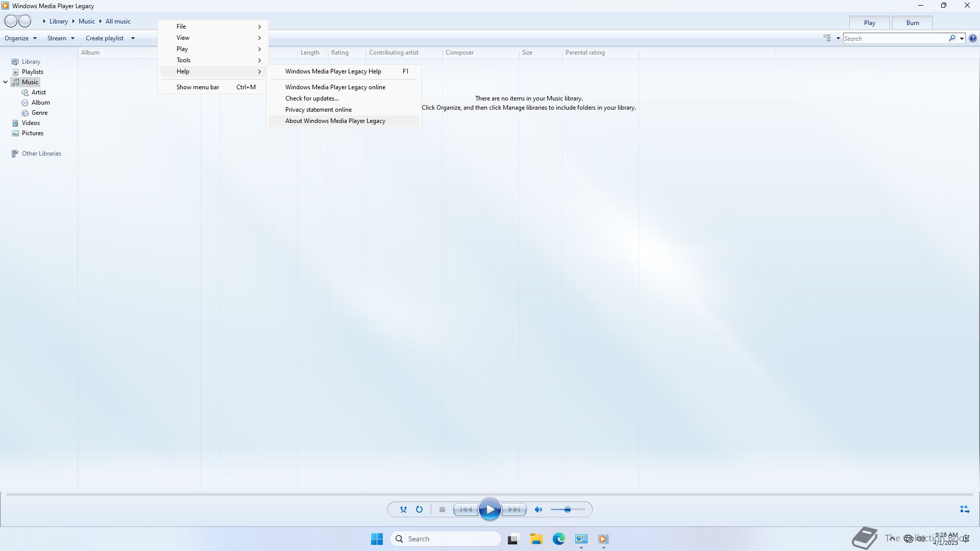Viewport: 980px width, 551px height.
Task: Click the View options icon
Action: 827,38
